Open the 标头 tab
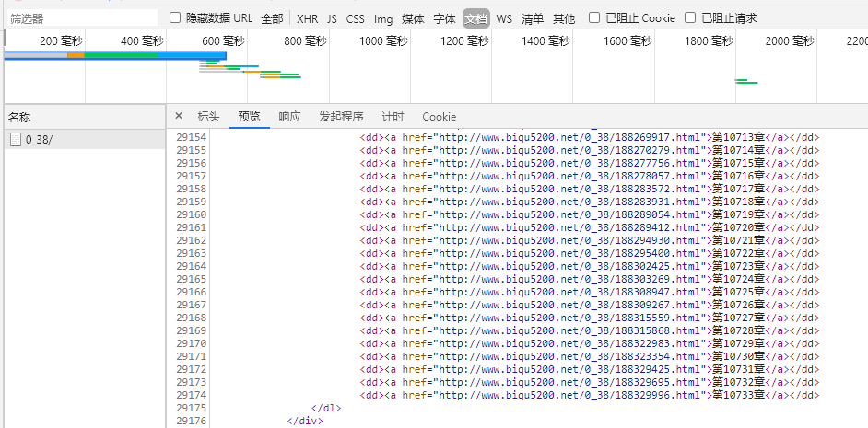868x428 pixels. tap(208, 117)
